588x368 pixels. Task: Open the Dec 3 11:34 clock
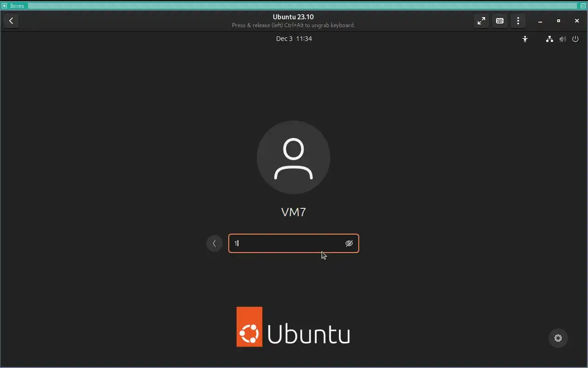coord(294,39)
